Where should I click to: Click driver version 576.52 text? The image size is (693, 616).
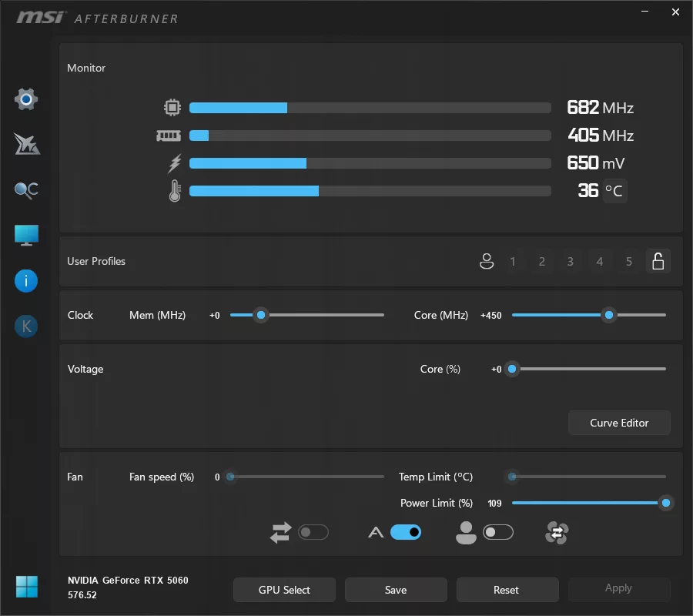pyautogui.click(x=82, y=595)
